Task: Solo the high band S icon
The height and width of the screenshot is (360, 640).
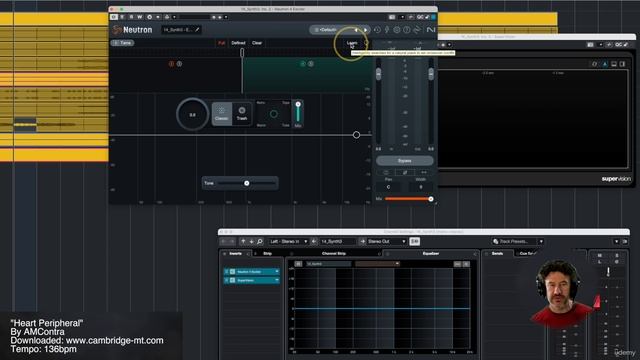Action: (311, 64)
